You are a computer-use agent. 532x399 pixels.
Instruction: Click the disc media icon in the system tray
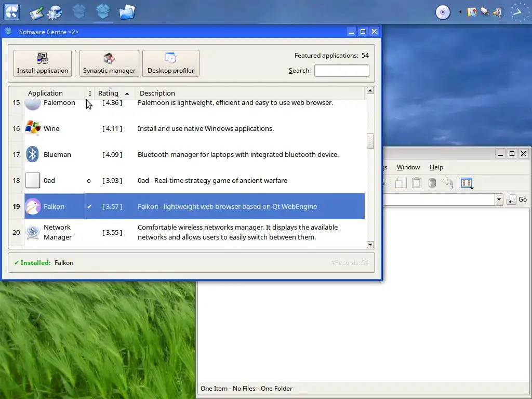pos(443,12)
